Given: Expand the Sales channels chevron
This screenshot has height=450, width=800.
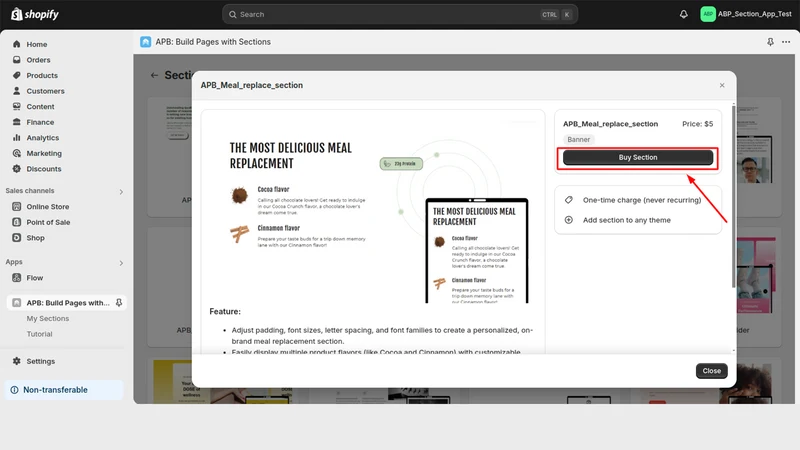Looking at the screenshot, I should [x=121, y=192].
